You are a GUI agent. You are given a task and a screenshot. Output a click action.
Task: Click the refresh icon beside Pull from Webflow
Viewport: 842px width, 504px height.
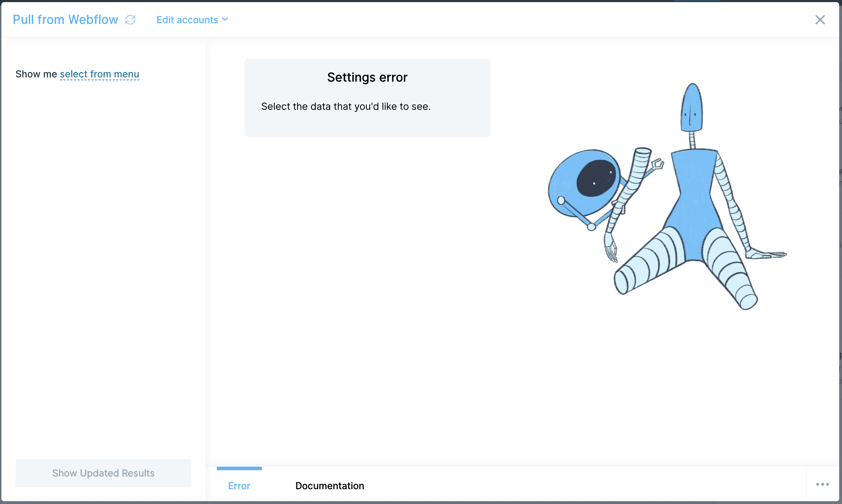point(130,20)
